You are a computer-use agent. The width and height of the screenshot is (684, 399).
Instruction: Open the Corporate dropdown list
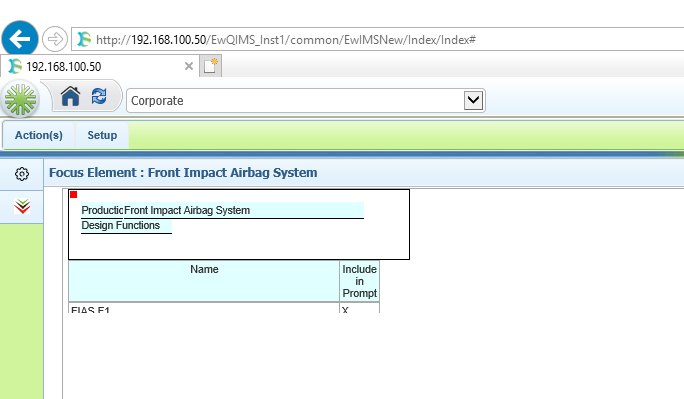[306, 101]
